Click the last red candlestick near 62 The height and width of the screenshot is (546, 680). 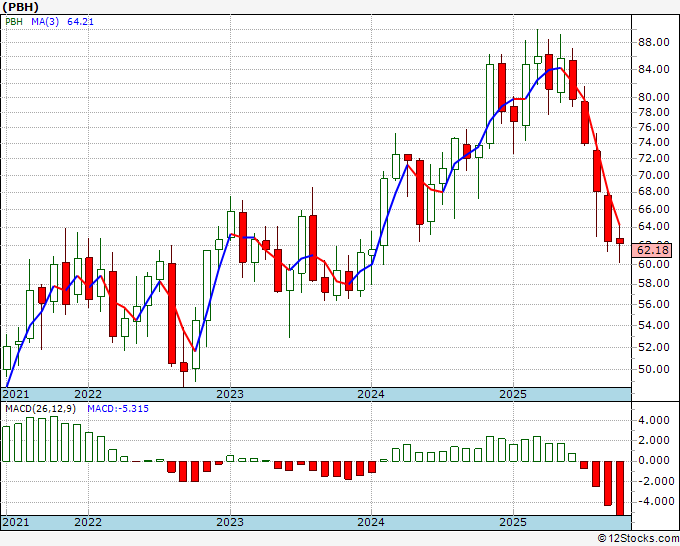(x=620, y=241)
